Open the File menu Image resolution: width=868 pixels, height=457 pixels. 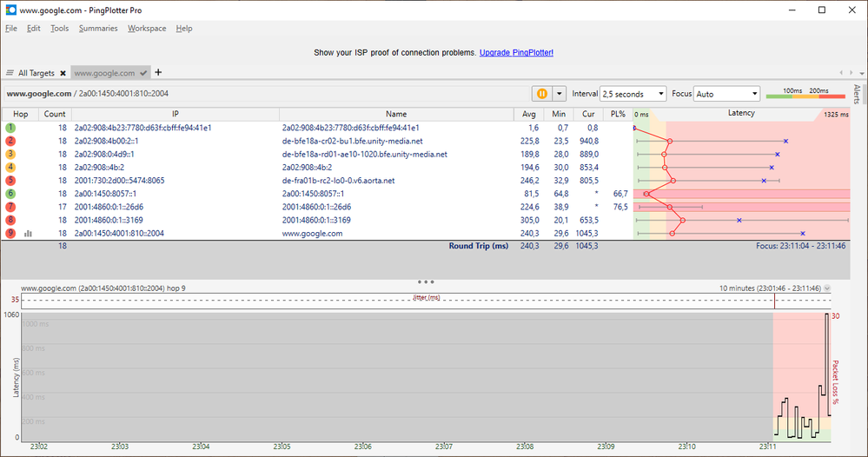pos(11,28)
